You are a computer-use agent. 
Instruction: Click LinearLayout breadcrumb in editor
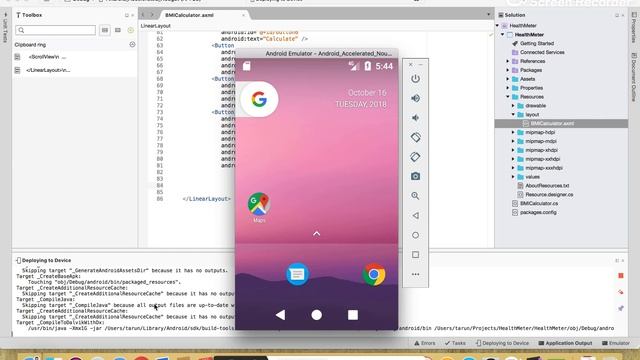(x=156, y=26)
